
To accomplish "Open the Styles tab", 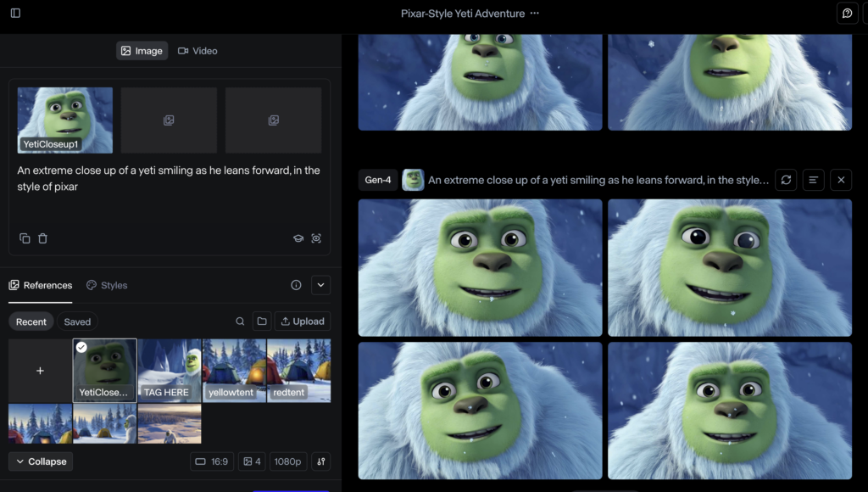I will [x=107, y=285].
